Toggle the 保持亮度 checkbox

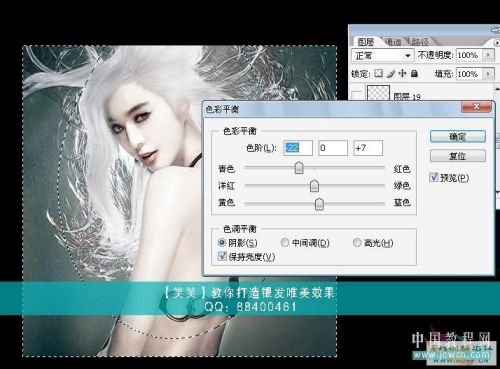222,256
